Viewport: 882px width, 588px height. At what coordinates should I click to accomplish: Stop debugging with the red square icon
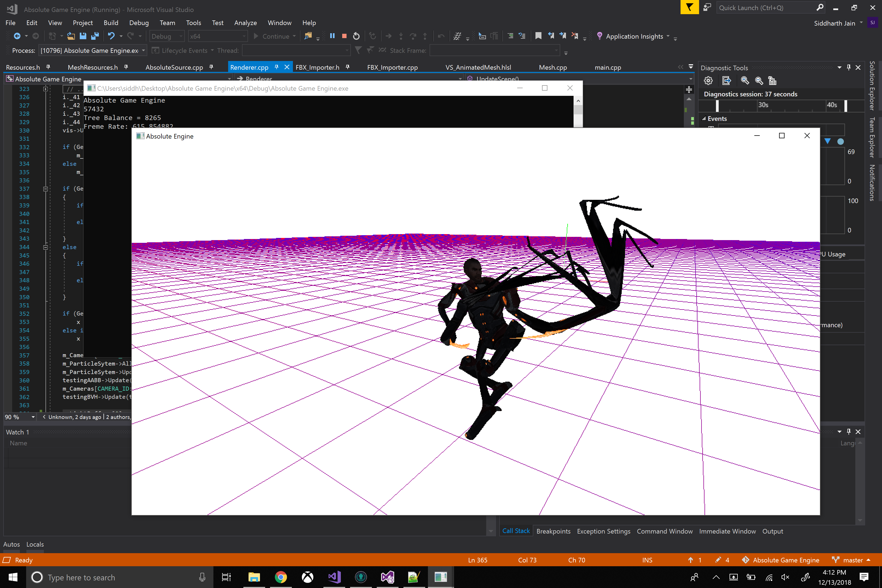click(x=344, y=36)
